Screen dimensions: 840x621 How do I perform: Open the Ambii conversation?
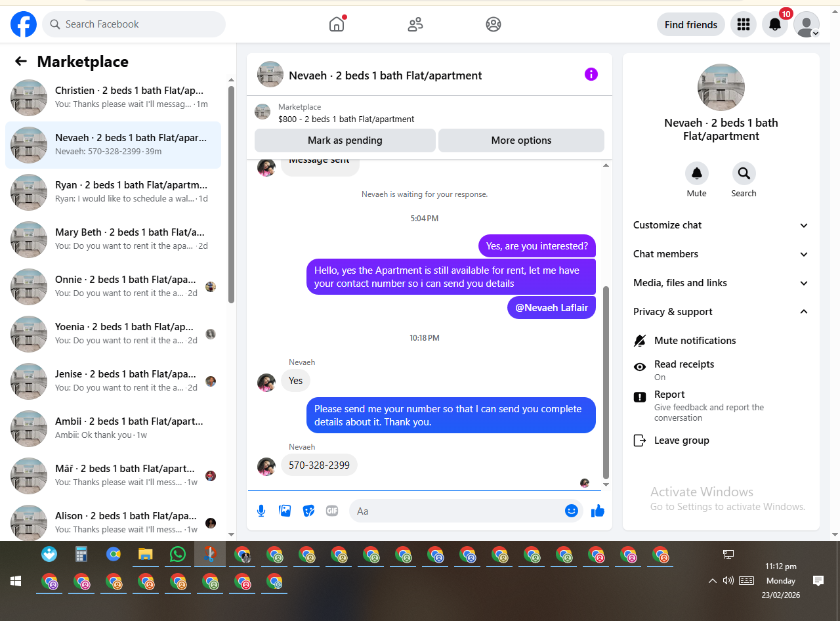113,429
